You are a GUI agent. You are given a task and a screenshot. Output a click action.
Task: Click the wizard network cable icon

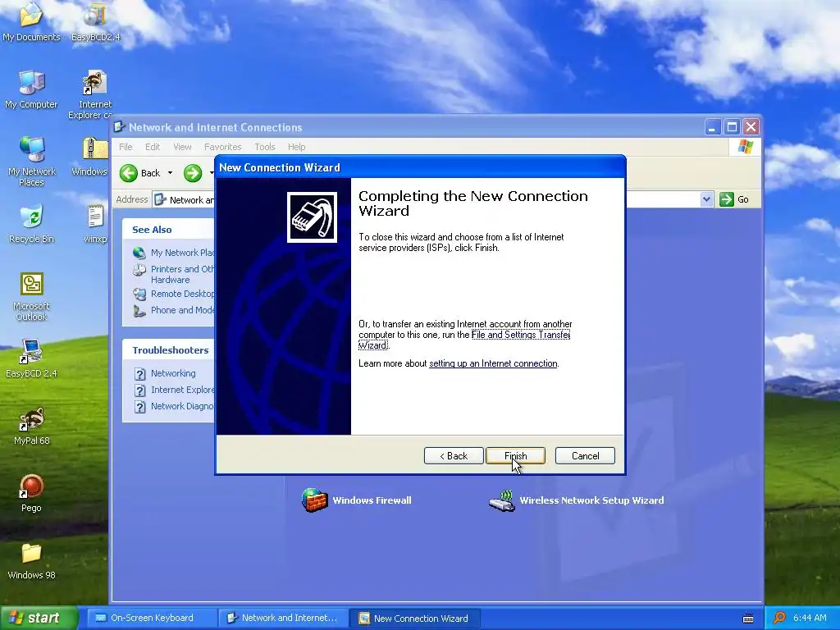[x=312, y=217]
